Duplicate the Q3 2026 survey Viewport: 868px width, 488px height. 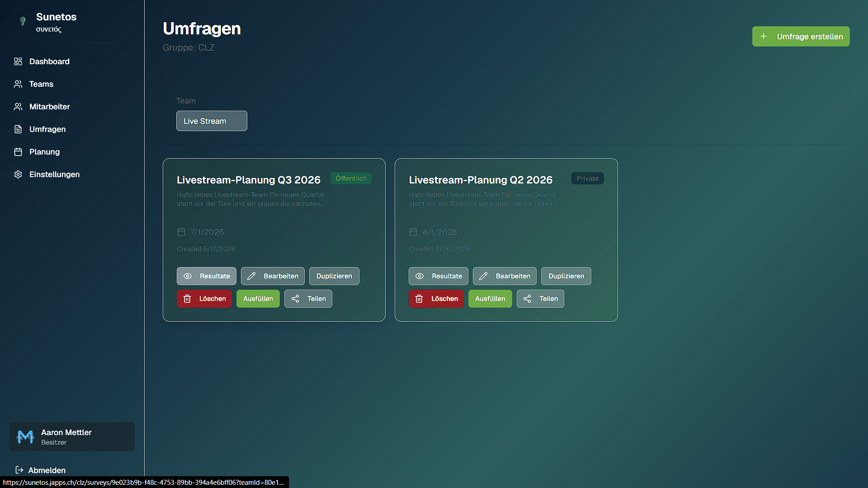(334, 276)
